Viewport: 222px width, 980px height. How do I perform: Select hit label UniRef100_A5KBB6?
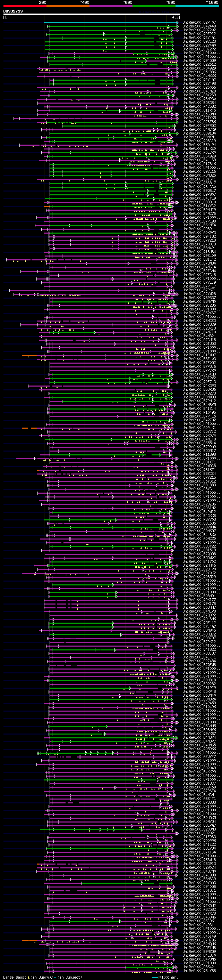pos(199,72)
